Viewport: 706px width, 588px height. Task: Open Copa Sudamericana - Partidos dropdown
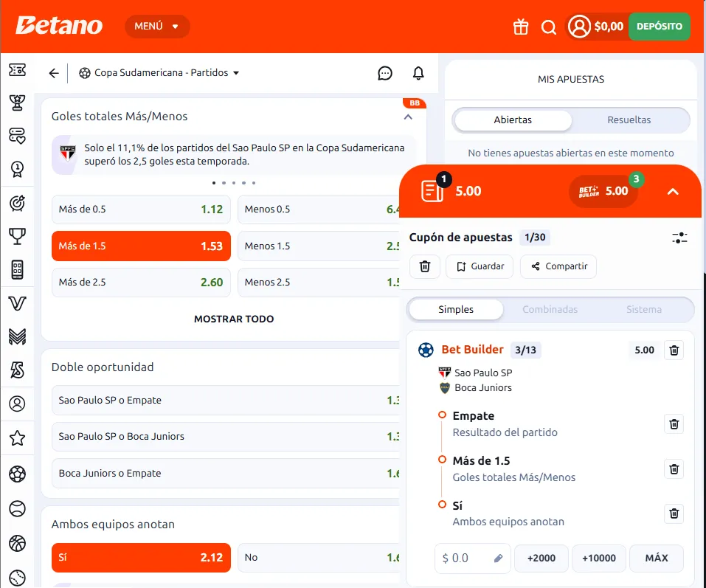click(159, 73)
